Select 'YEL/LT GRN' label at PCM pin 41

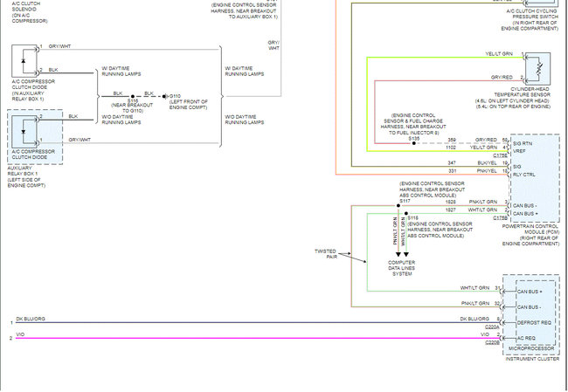483,148
